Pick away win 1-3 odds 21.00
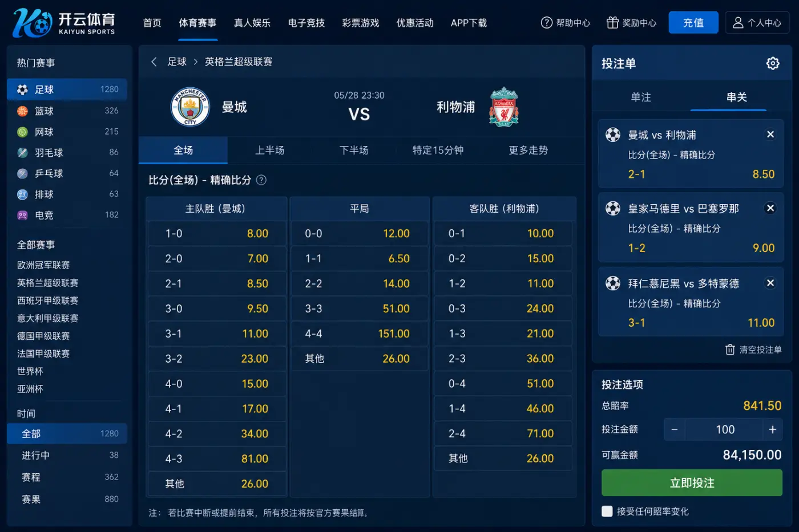This screenshot has width=799, height=532. pyautogui.click(x=503, y=334)
